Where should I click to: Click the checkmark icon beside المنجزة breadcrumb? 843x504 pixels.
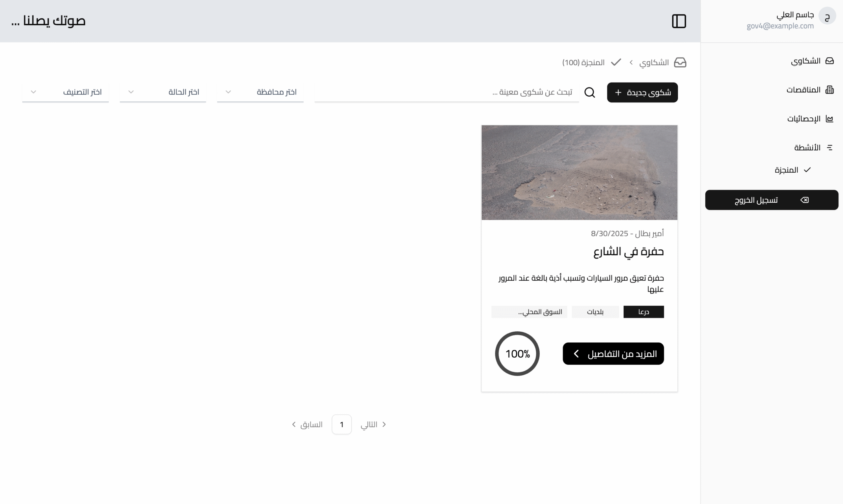pyautogui.click(x=616, y=63)
